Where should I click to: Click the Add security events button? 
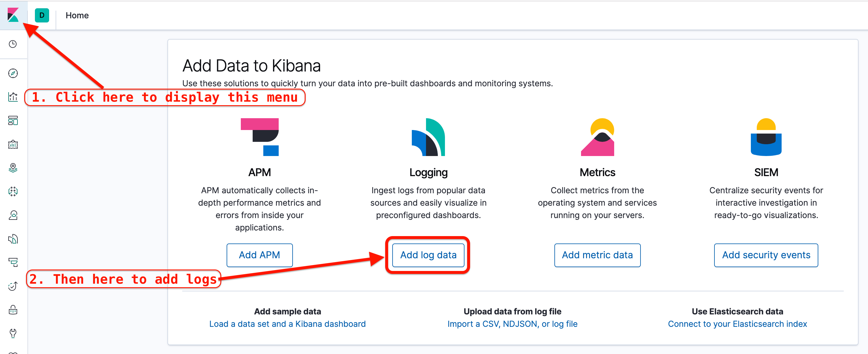click(x=766, y=255)
